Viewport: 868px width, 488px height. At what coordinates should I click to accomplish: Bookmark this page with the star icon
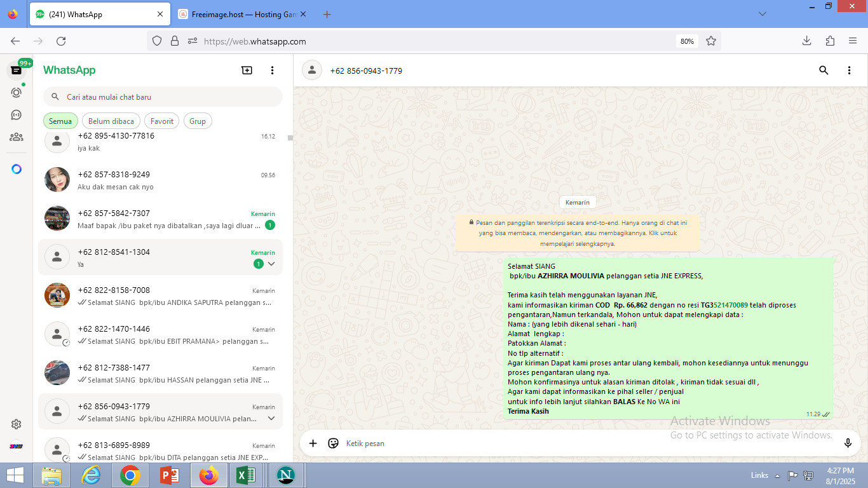pyautogui.click(x=711, y=41)
